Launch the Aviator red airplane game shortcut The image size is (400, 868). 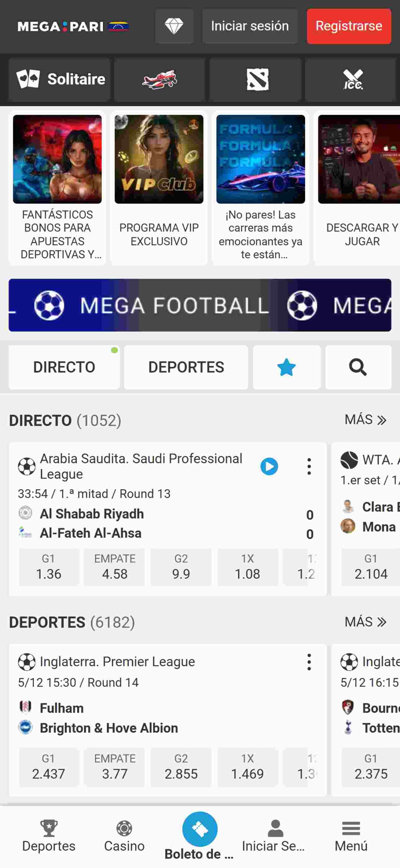tap(159, 79)
